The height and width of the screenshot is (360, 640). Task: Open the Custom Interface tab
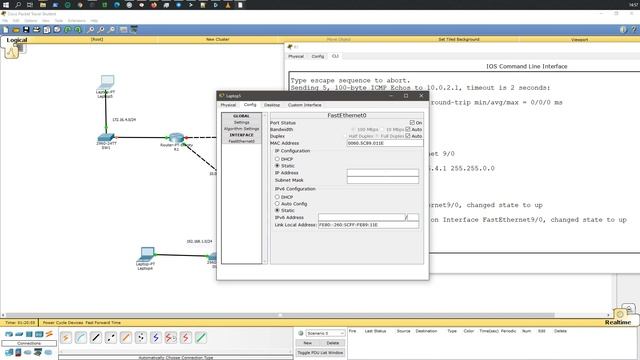304,105
